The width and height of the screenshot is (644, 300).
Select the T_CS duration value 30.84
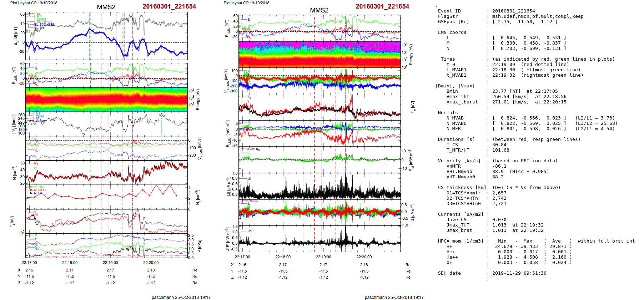pos(499,145)
